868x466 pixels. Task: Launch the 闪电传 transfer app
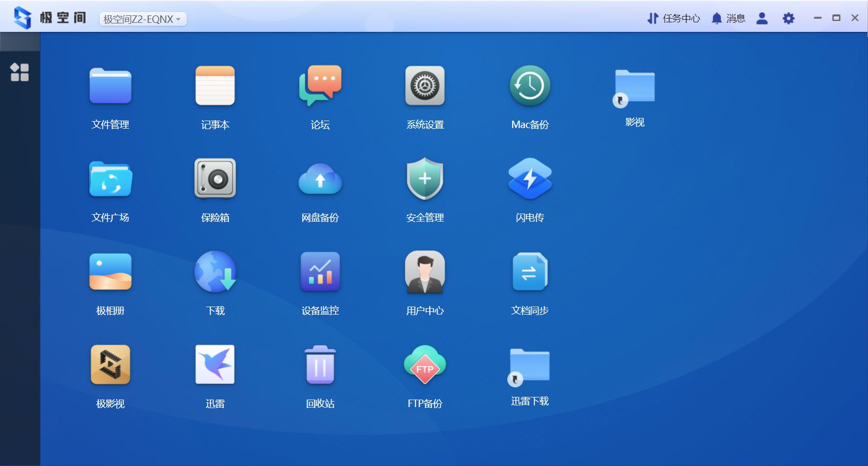point(530,179)
